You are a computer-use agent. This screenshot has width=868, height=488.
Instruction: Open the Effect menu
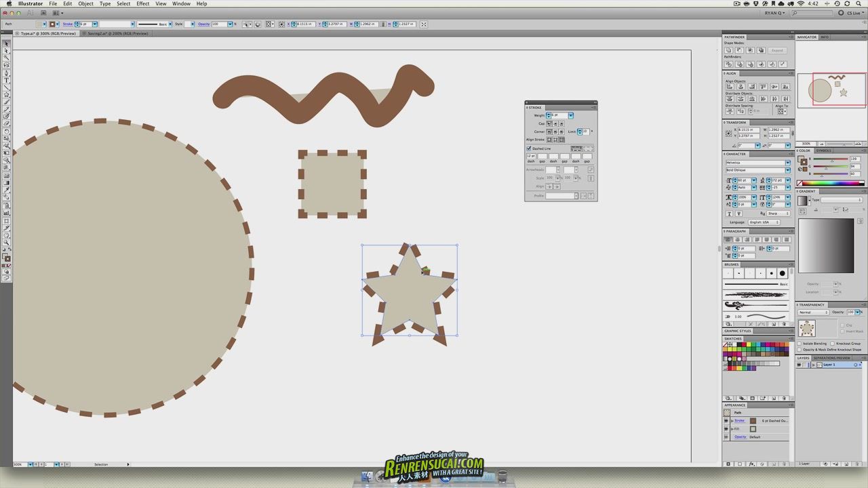tap(143, 3)
